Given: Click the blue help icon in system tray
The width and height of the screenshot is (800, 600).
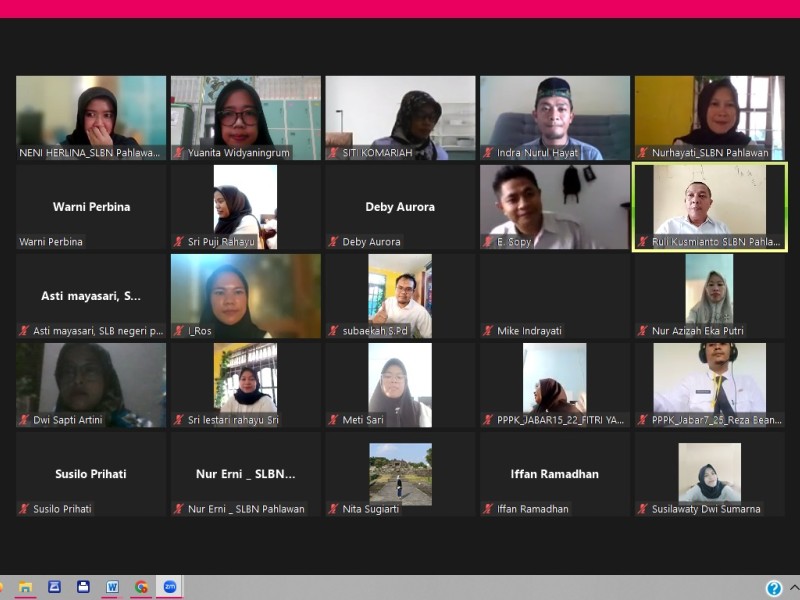Looking at the screenshot, I should [773, 588].
